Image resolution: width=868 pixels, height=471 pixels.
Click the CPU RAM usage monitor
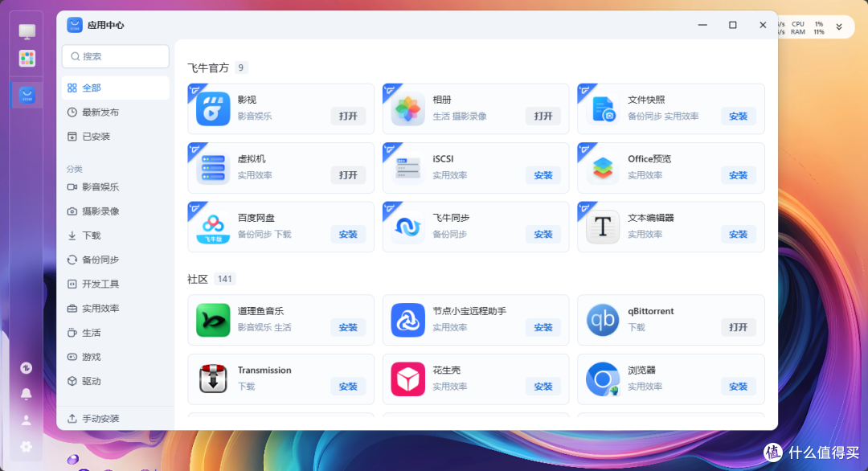click(x=808, y=27)
